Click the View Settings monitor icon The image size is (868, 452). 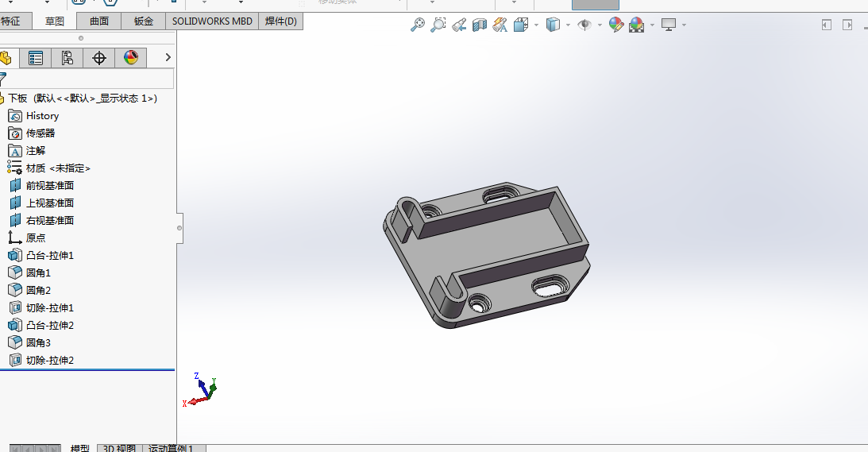pyautogui.click(x=669, y=25)
